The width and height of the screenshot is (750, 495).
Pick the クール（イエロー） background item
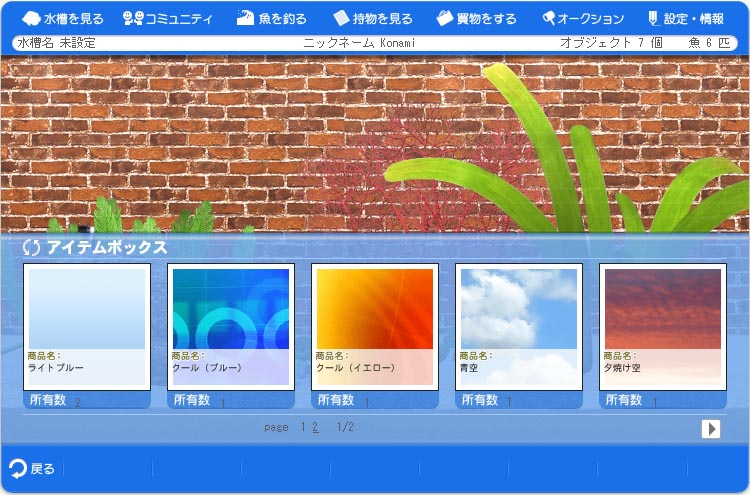[x=375, y=308]
